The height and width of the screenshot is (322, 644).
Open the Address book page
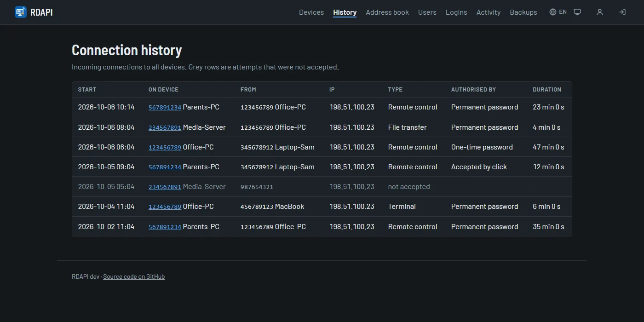pos(387,12)
